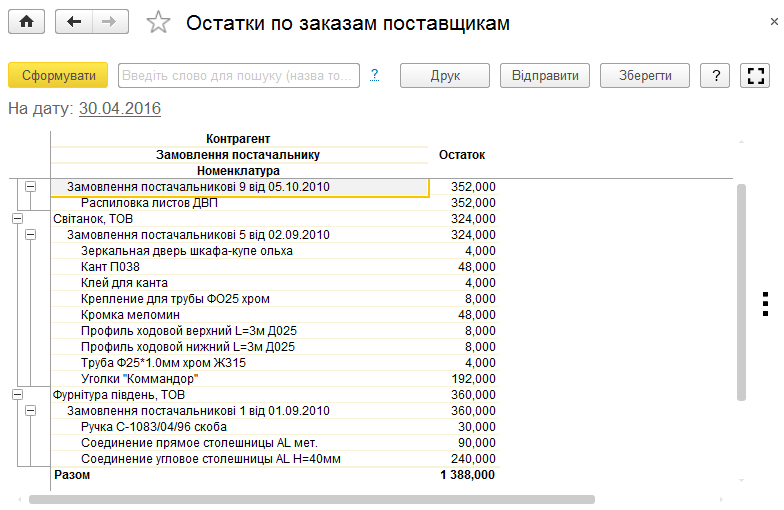Screen dimensions: 784x510
Task: Collapse the Фурнітура південь, ТОВ group
Action: coord(18,394)
